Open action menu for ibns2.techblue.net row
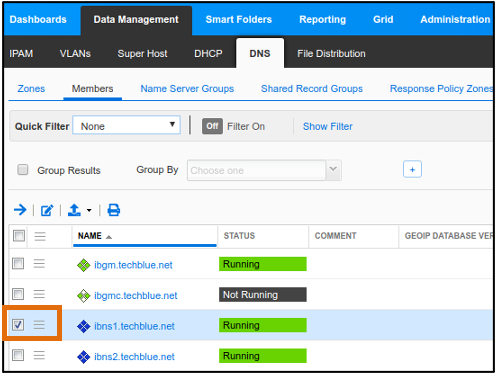Image resolution: width=496 pixels, height=376 pixels. (39, 355)
